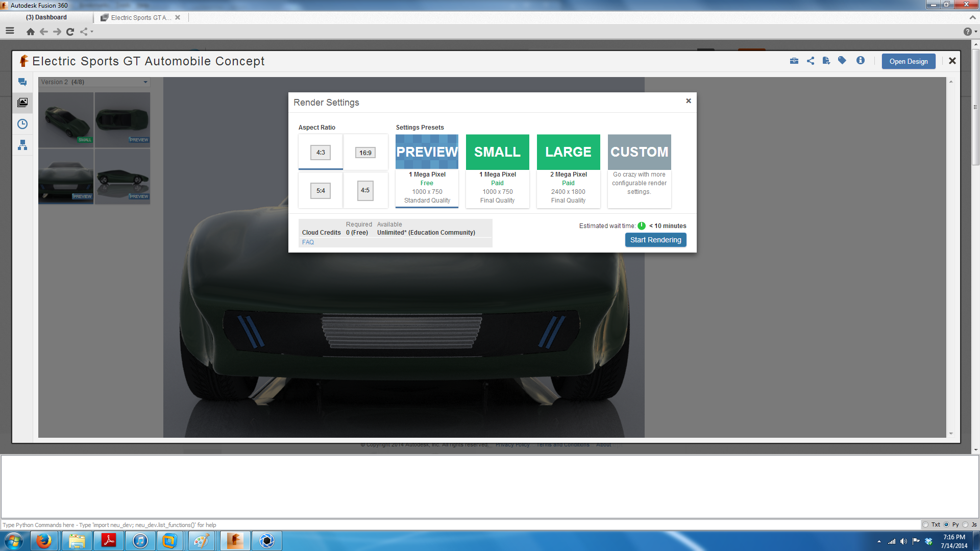This screenshot has height=551, width=980.
Task: Open the hierarchy/references icon in sidebar
Action: 22,145
